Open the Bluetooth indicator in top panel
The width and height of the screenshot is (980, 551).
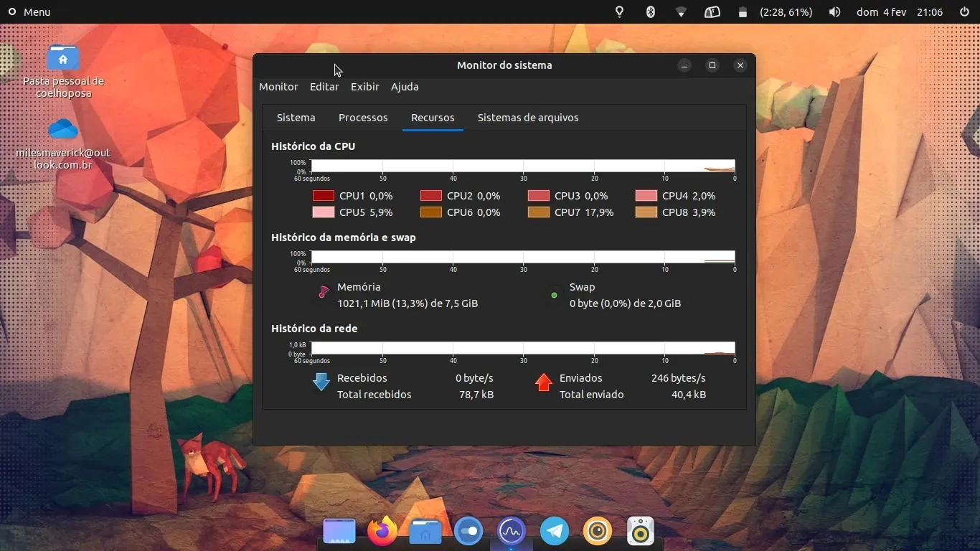coord(651,12)
